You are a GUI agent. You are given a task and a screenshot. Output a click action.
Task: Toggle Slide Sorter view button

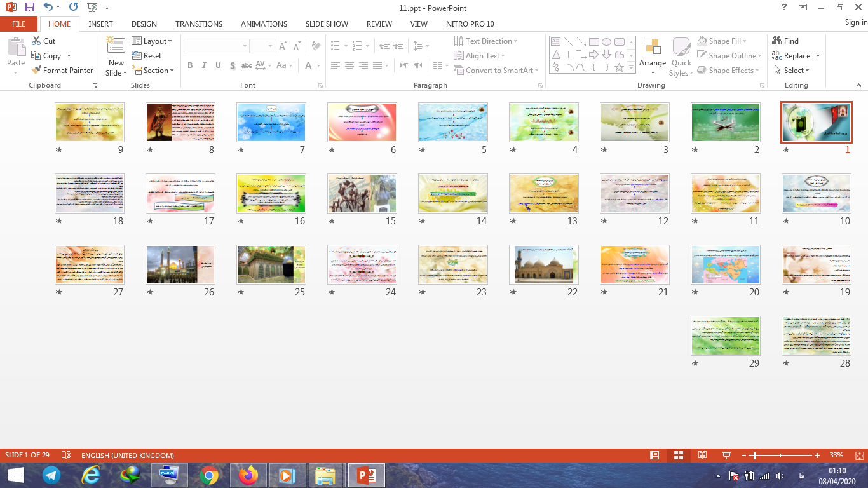pyautogui.click(x=678, y=456)
